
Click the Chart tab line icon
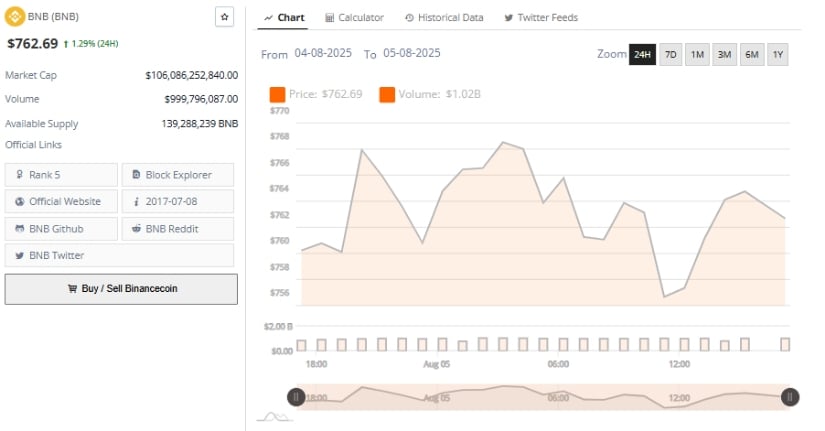coord(268,18)
